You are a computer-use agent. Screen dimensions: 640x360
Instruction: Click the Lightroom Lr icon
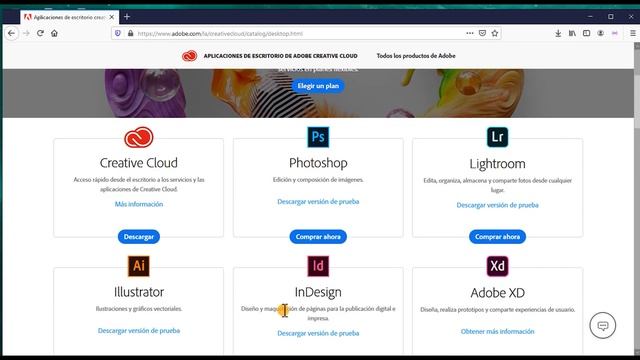497,137
